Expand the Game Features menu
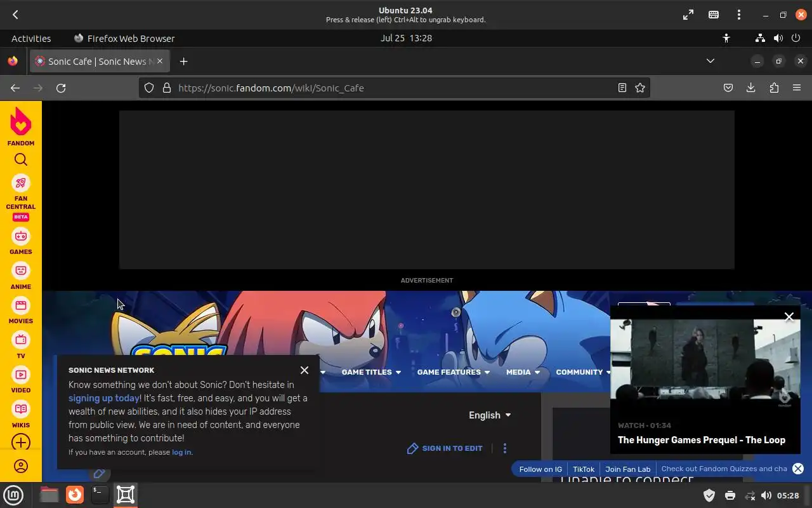812x508 pixels. pyautogui.click(x=454, y=372)
